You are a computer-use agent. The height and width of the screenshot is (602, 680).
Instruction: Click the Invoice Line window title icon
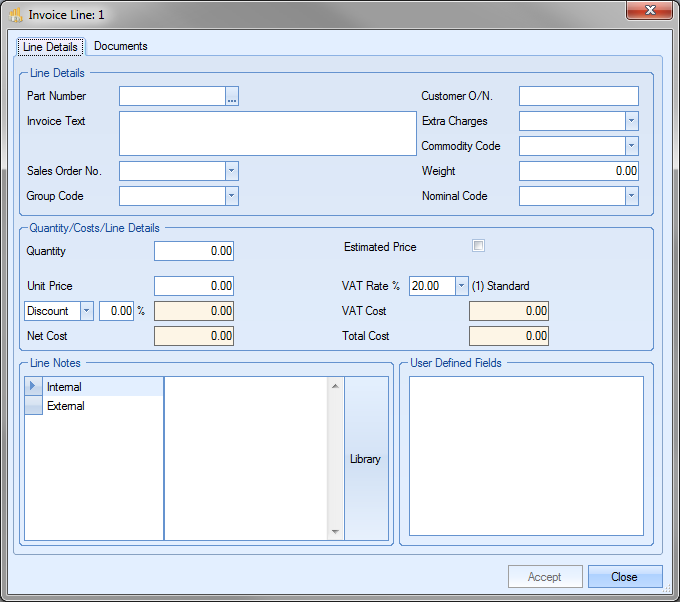coord(15,15)
